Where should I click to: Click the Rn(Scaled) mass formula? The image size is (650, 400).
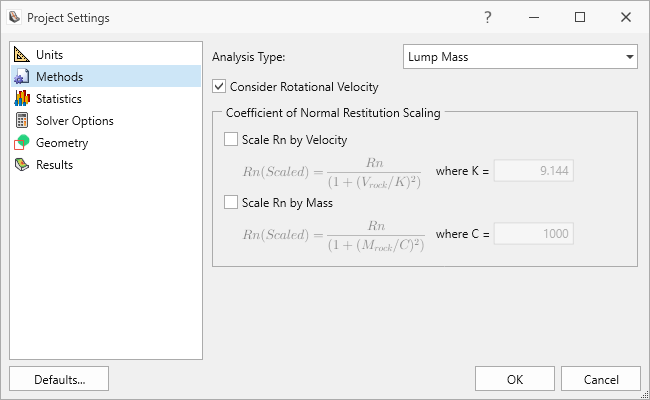click(334, 235)
